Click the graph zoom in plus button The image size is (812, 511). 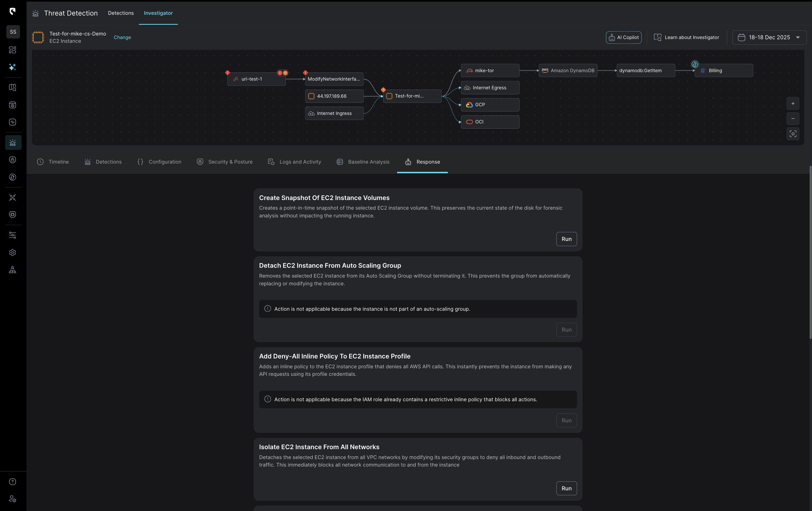coord(793,104)
